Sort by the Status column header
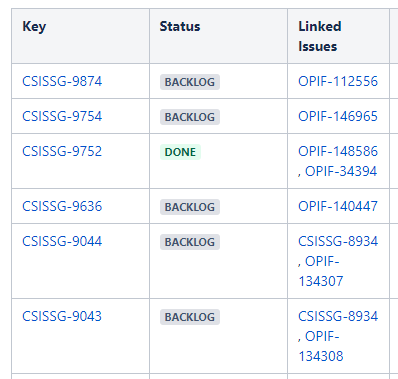This screenshot has height=379, width=398. 180,26
